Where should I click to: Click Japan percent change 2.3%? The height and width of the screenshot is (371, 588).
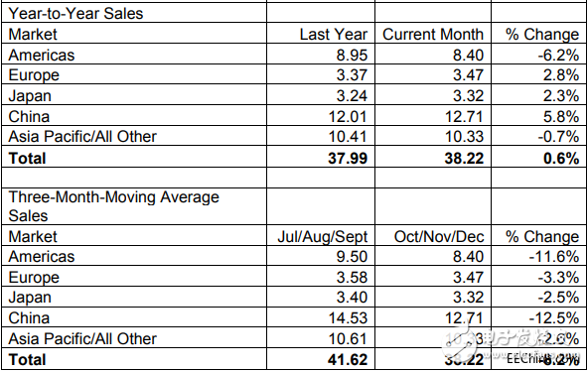coord(561,96)
